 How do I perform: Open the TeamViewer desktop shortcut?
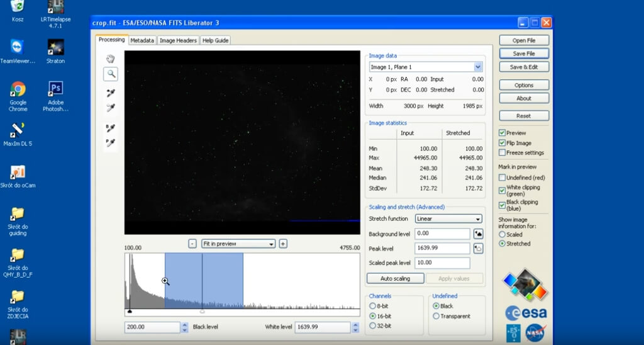click(18, 52)
